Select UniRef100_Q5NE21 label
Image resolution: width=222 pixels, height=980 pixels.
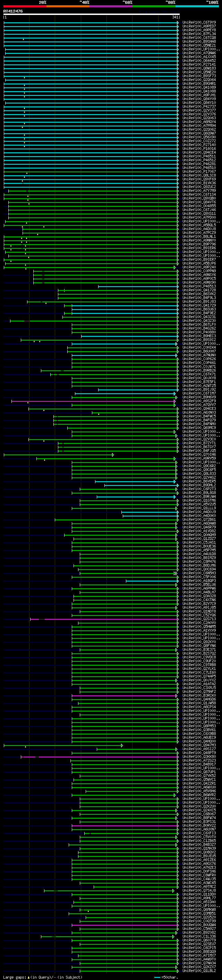[199, 45]
